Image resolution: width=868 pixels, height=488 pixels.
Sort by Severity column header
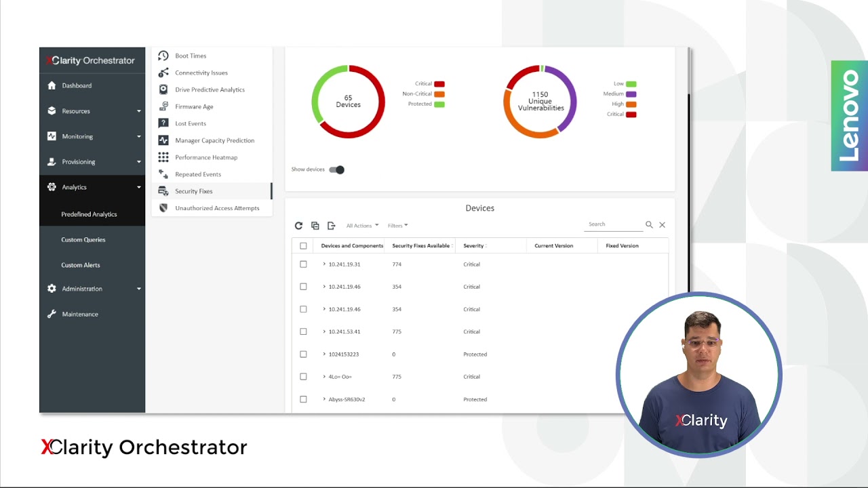(x=475, y=246)
